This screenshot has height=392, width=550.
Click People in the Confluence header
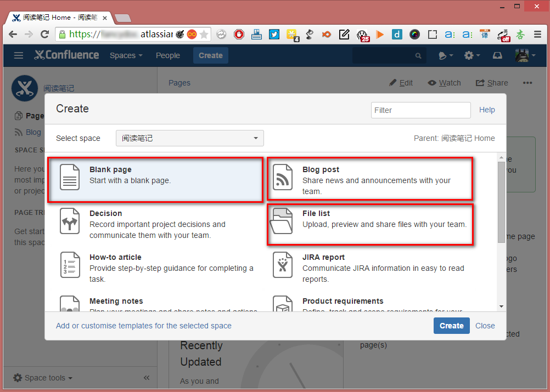(x=168, y=55)
